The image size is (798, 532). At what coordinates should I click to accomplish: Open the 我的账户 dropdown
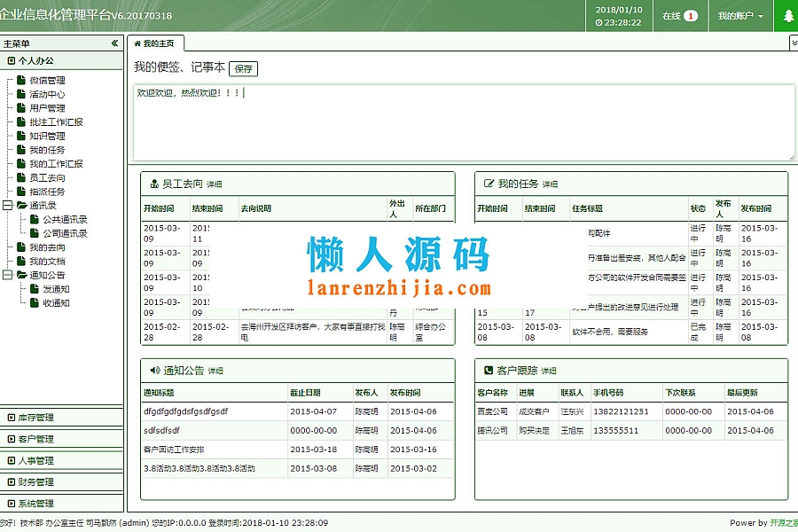tap(740, 16)
